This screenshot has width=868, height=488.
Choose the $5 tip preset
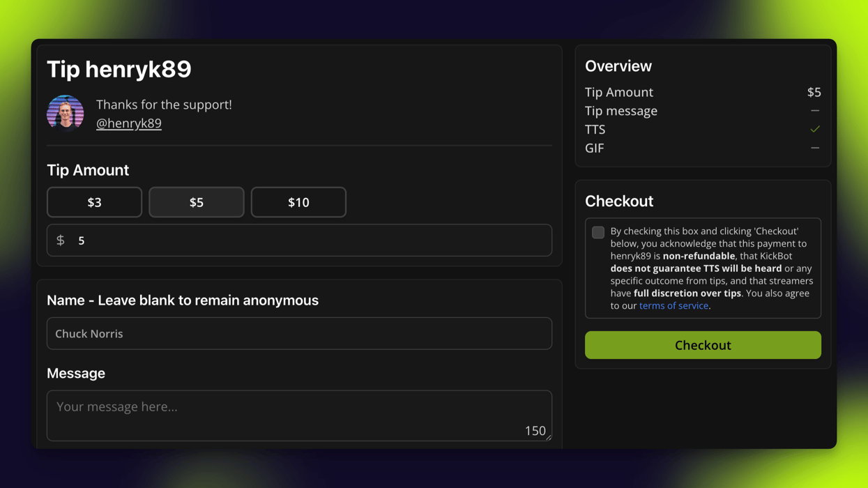(197, 202)
